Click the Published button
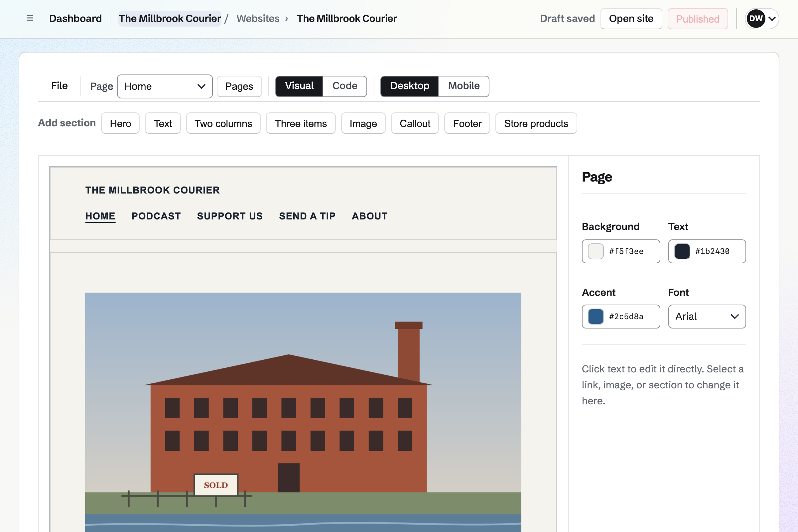This screenshot has width=798, height=532. [698, 19]
